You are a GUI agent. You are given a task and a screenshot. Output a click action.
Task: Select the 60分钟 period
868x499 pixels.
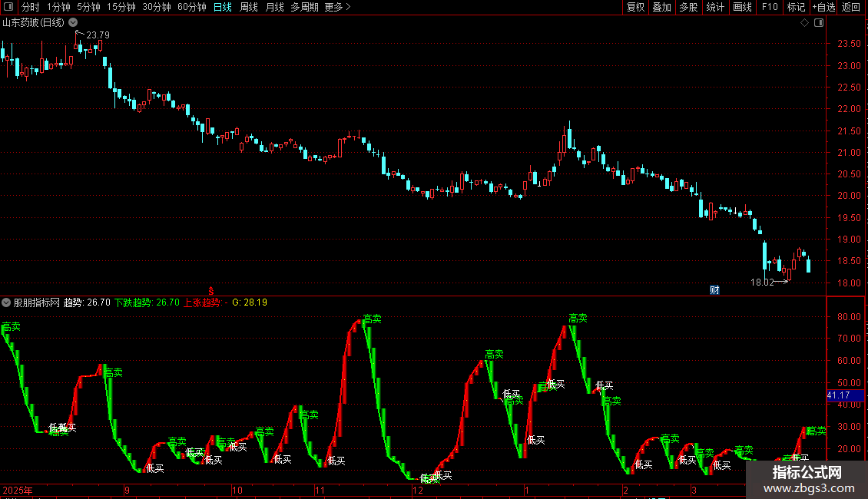pos(192,7)
